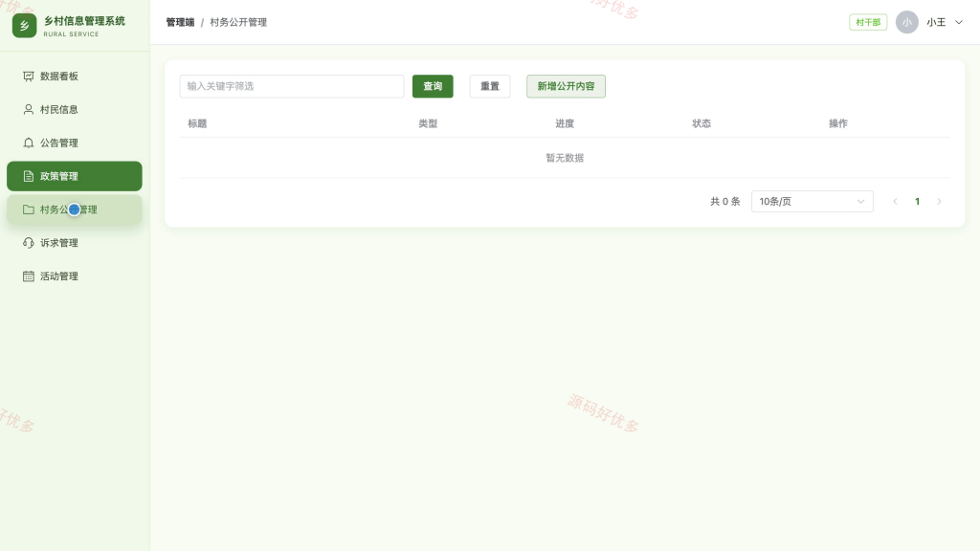This screenshot has height=551, width=980.
Task: Click the 操作 column header
Action: [838, 123]
